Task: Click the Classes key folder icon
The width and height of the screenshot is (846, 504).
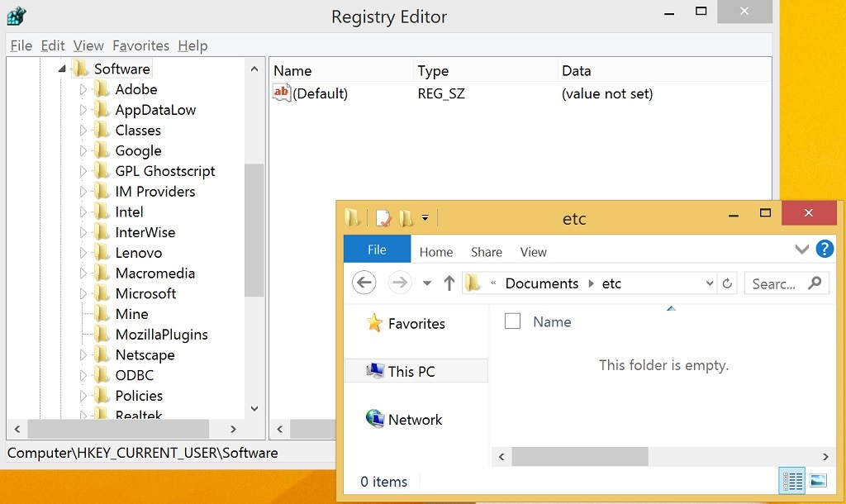Action: pos(102,130)
